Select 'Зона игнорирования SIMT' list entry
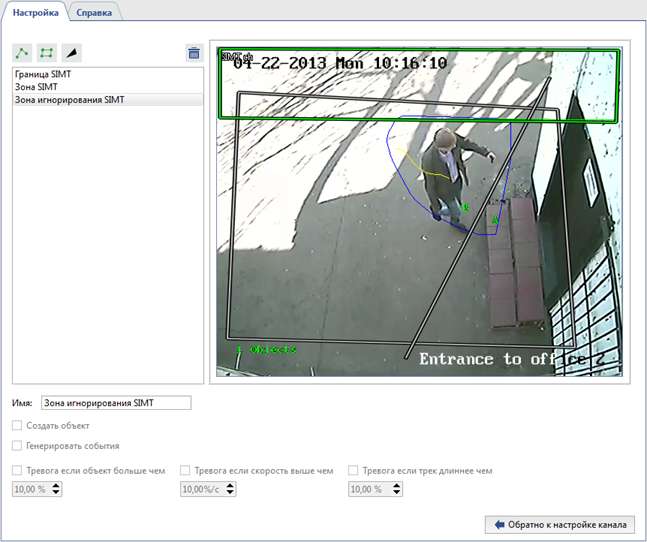647x542 pixels. click(x=69, y=100)
